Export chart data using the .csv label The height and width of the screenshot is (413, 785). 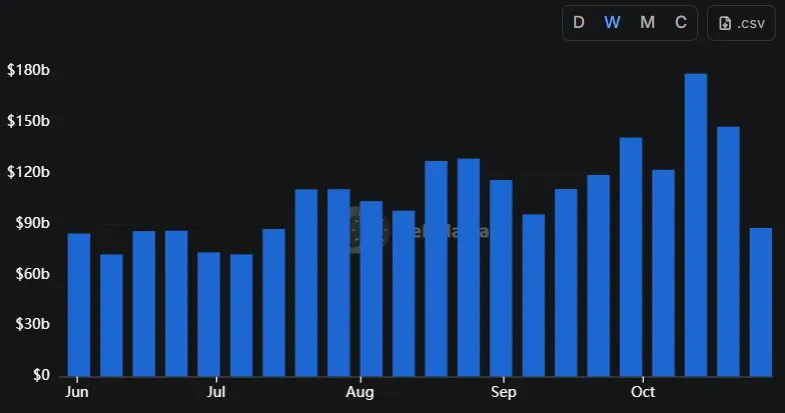coord(751,23)
